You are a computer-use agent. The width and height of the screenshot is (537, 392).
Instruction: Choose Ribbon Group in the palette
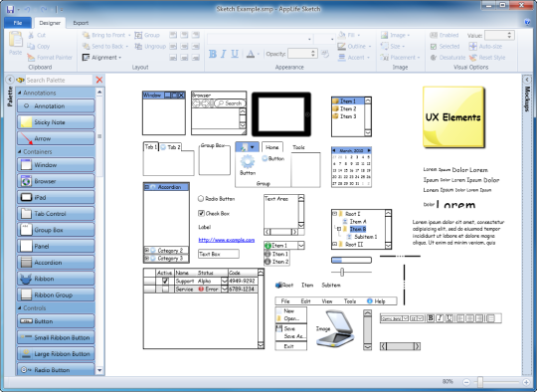pos(56,294)
